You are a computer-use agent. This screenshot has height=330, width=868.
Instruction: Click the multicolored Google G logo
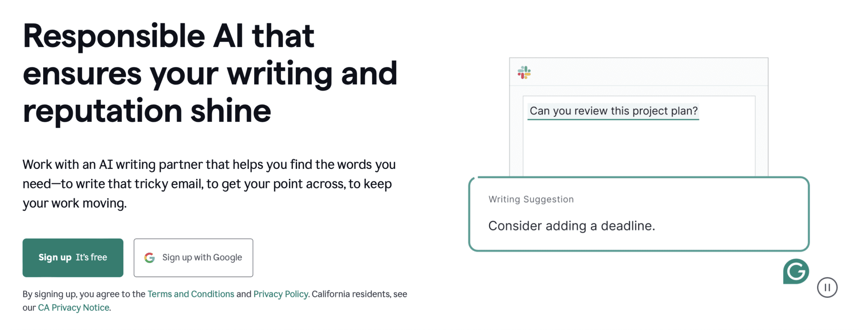coord(150,258)
